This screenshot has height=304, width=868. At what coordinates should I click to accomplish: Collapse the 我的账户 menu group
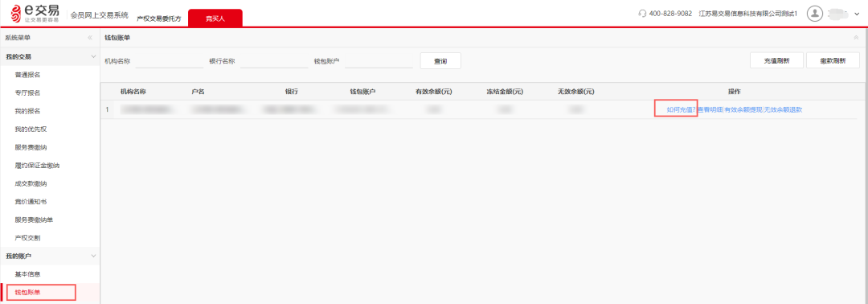tap(93, 256)
